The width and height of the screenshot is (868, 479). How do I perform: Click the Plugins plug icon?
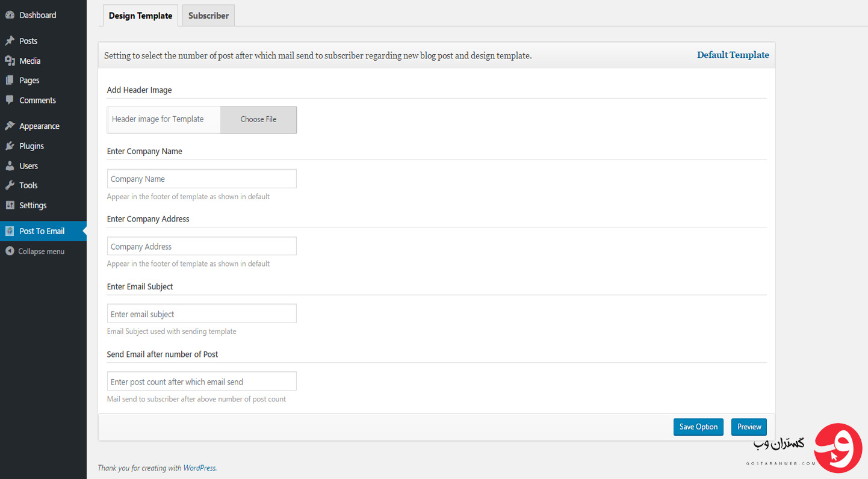point(10,146)
